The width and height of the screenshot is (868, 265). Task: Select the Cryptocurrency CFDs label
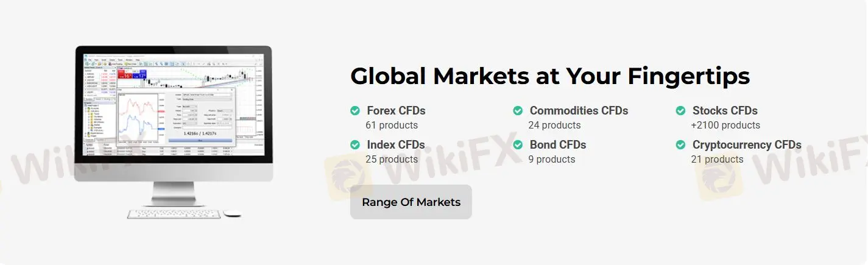point(747,145)
